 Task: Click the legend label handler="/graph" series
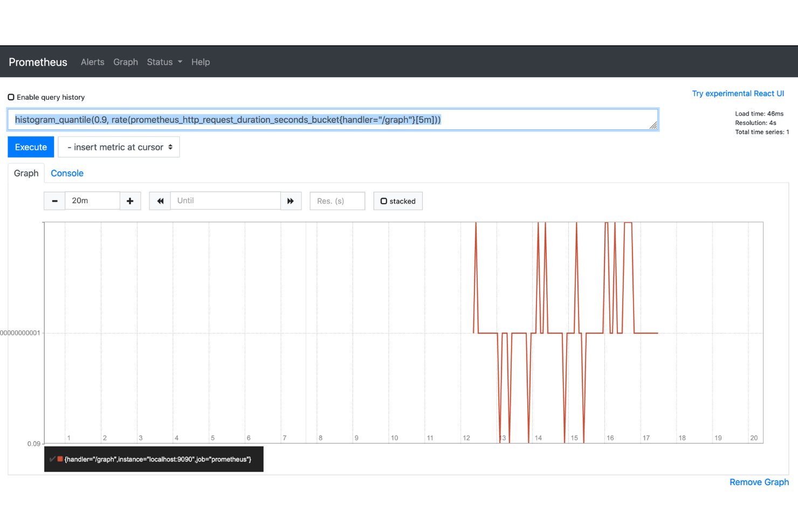click(x=158, y=459)
